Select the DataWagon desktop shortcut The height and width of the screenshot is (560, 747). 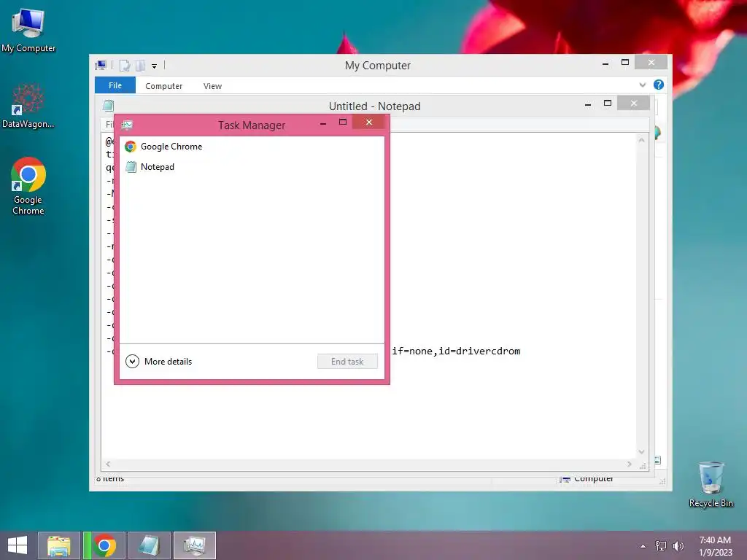(x=28, y=106)
